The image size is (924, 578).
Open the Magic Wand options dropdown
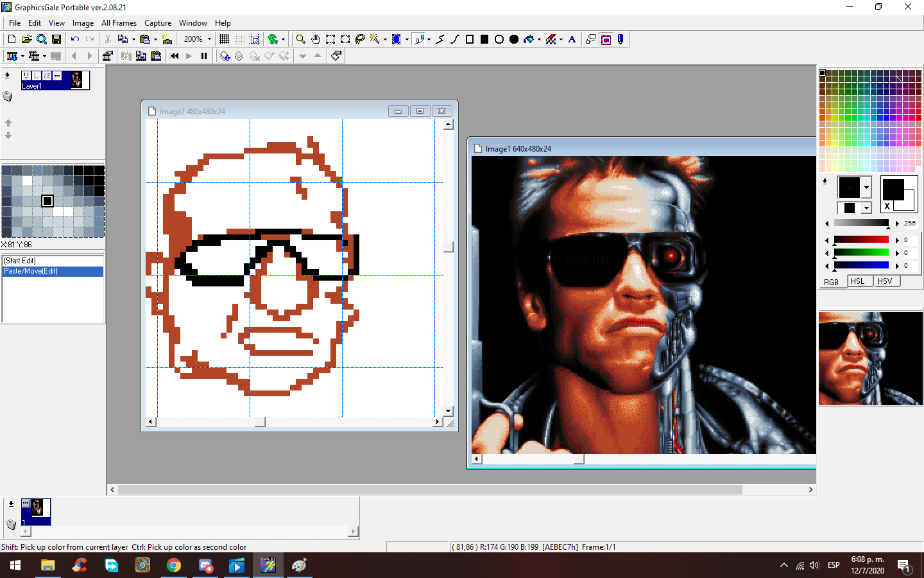[385, 39]
